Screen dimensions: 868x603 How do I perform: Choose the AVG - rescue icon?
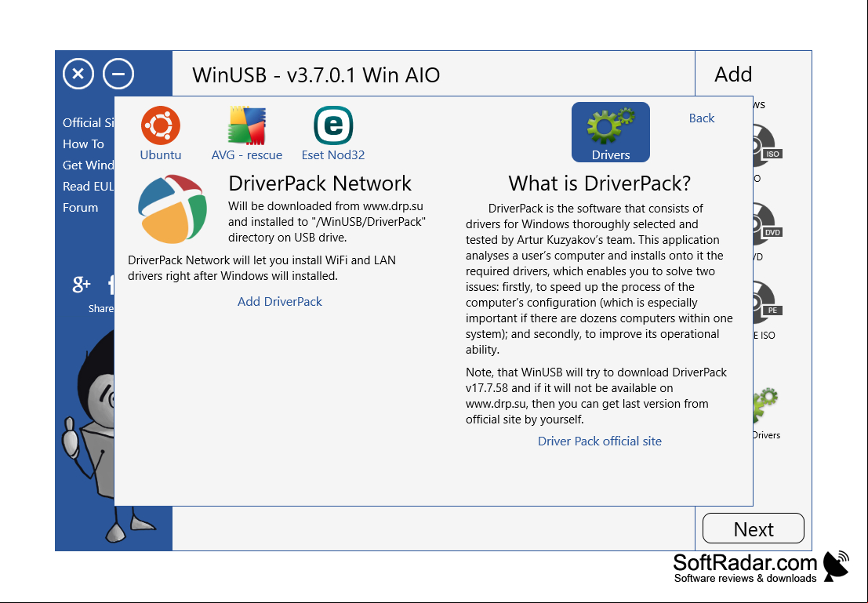coord(247,125)
